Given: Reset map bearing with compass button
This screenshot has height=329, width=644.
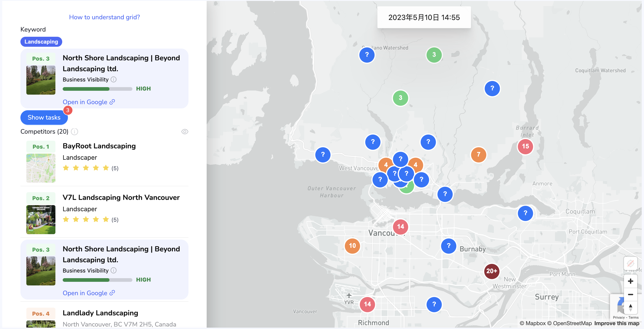Looking at the screenshot, I should coord(630,308).
